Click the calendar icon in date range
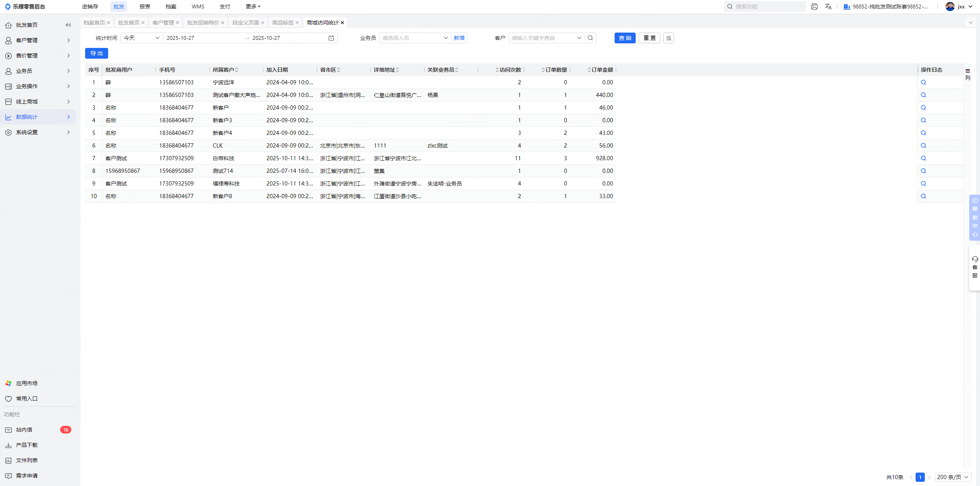980x486 pixels. click(331, 38)
